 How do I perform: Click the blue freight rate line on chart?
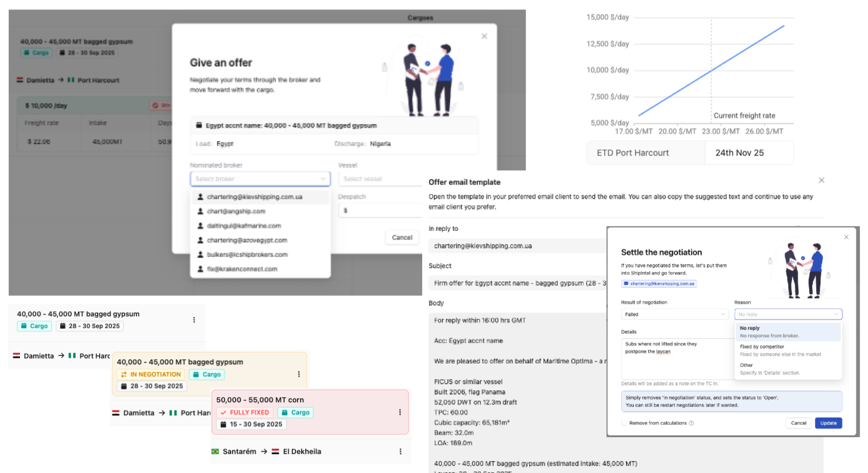(x=711, y=71)
